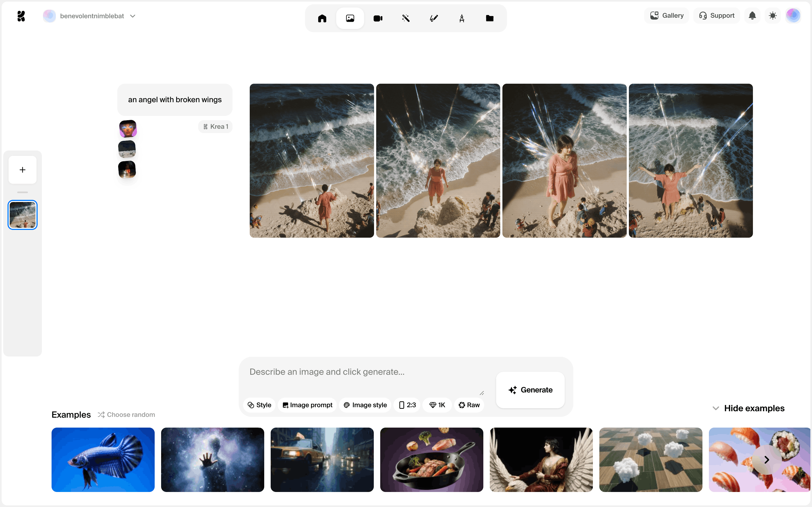Collapse examples with Hide examples
Image resolution: width=812 pixels, height=507 pixels.
(748, 408)
